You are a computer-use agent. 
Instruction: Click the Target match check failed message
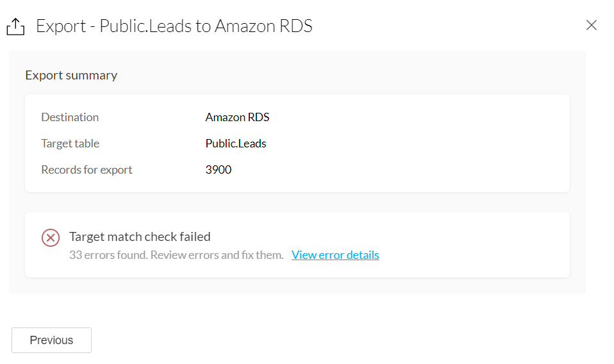coord(140,236)
